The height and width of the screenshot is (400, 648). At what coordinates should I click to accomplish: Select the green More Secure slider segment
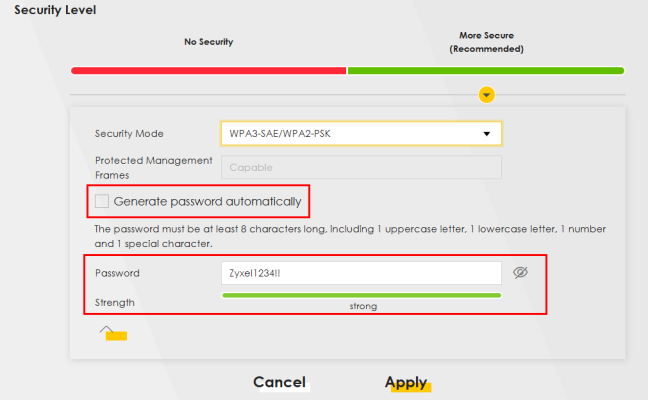click(485, 71)
